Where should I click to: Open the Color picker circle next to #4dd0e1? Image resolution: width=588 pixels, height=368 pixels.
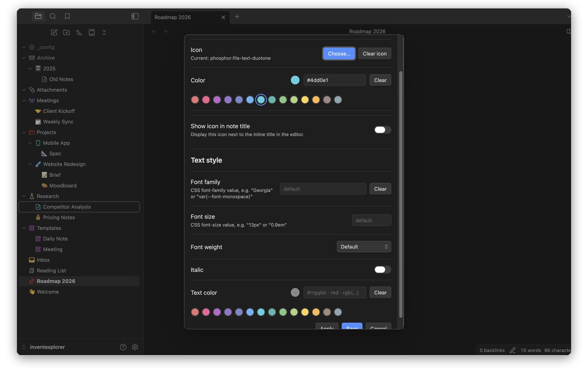pos(295,80)
